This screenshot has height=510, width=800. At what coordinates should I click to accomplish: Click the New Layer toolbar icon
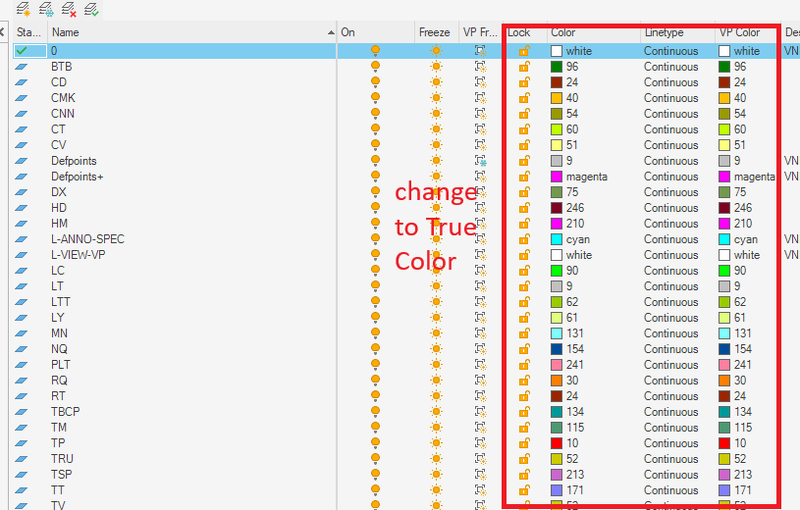(x=23, y=9)
